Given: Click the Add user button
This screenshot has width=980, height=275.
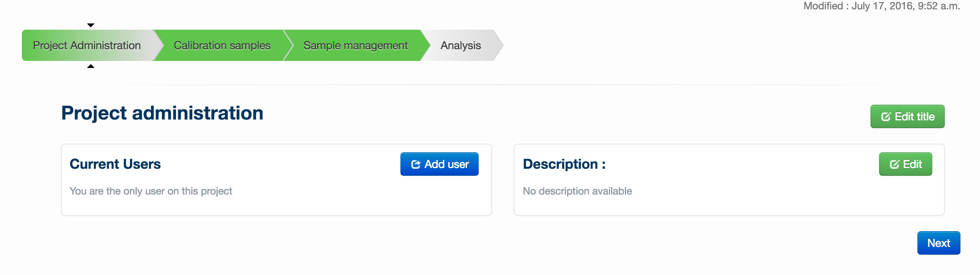Looking at the screenshot, I should coord(440,164).
